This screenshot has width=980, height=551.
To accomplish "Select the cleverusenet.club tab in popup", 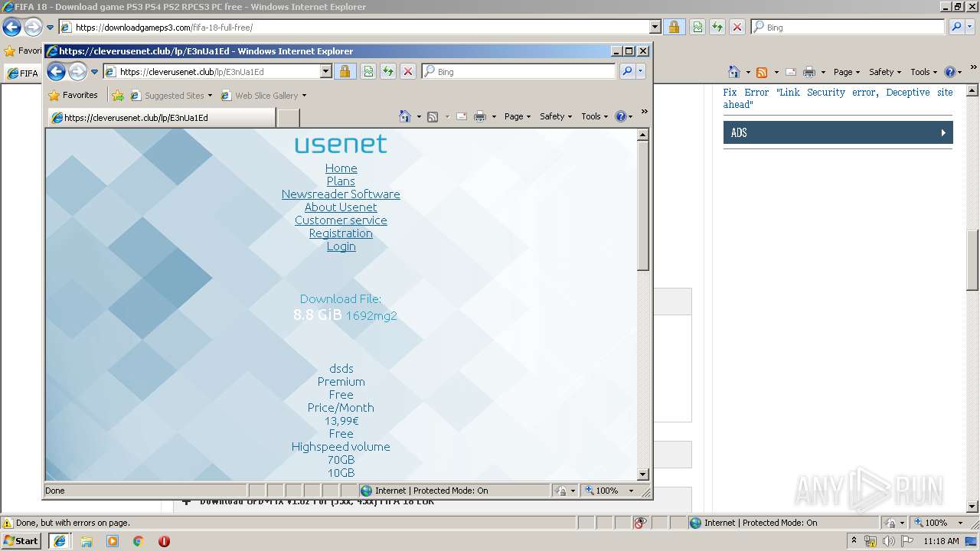I will coord(162,117).
